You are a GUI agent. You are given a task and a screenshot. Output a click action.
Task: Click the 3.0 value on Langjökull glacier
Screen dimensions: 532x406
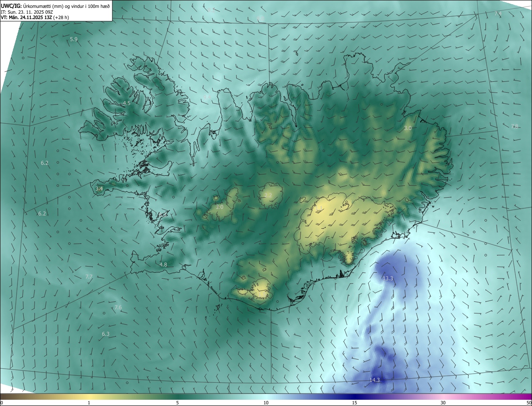[220, 207]
